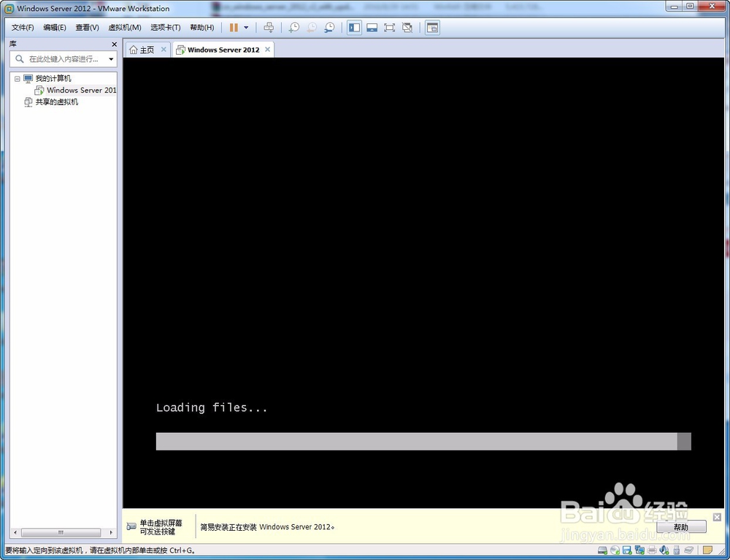The image size is (730, 560).
Task: Open the 帮助(H) menu
Action: 202,28
